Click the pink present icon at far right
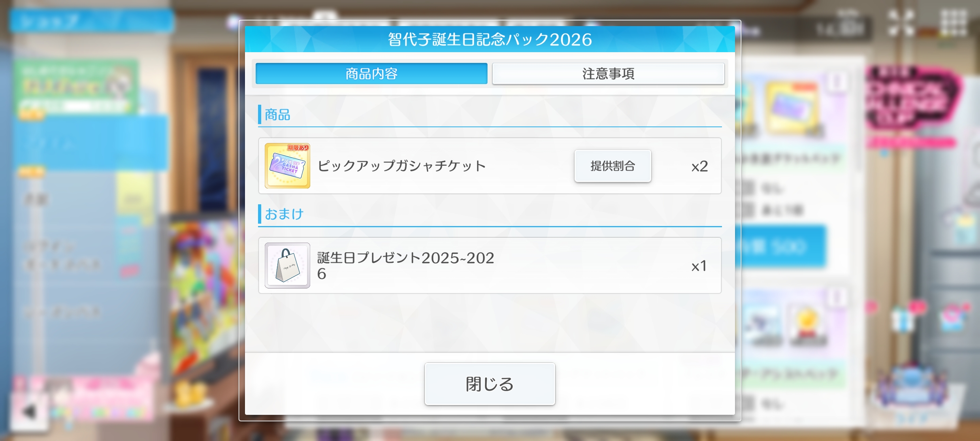 [x=954, y=317]
